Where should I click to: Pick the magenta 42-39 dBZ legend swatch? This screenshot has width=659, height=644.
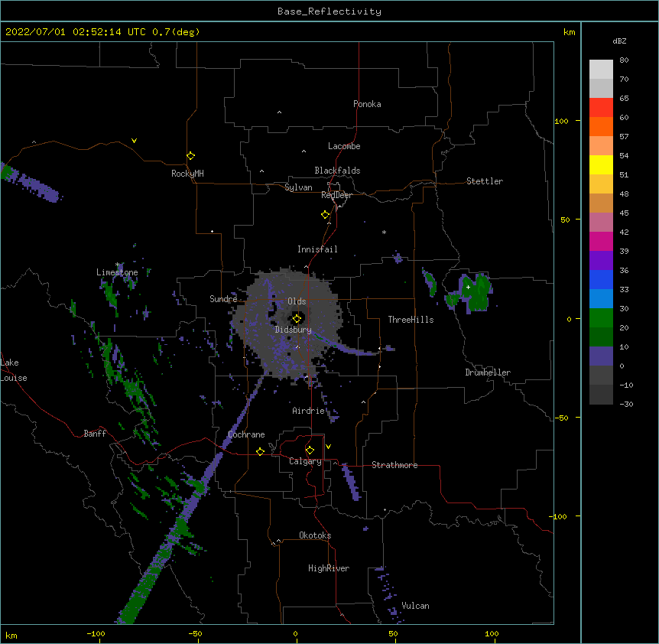(601, 241)
